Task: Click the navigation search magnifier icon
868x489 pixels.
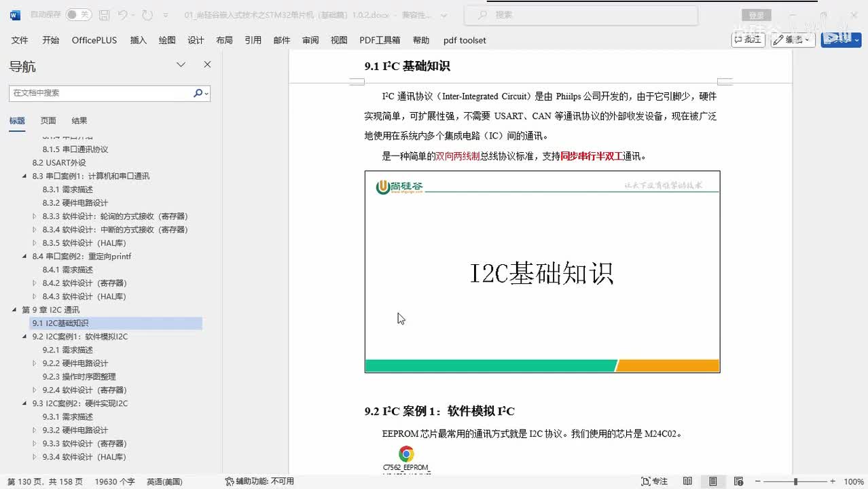Action: (x=198, y=93)
